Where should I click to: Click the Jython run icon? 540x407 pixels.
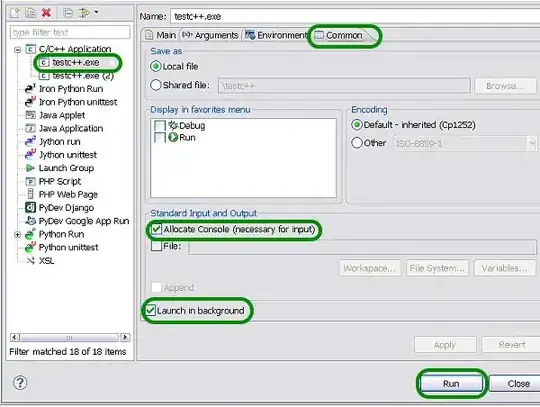tap(30, 141)
